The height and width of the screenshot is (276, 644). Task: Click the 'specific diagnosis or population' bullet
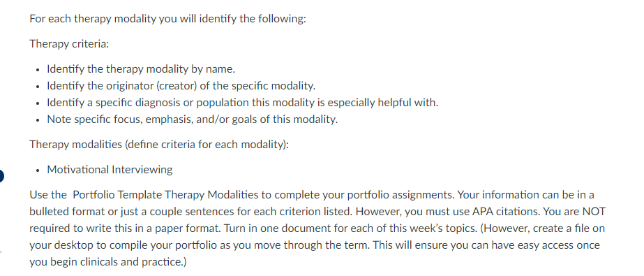[x=242, y=103]
